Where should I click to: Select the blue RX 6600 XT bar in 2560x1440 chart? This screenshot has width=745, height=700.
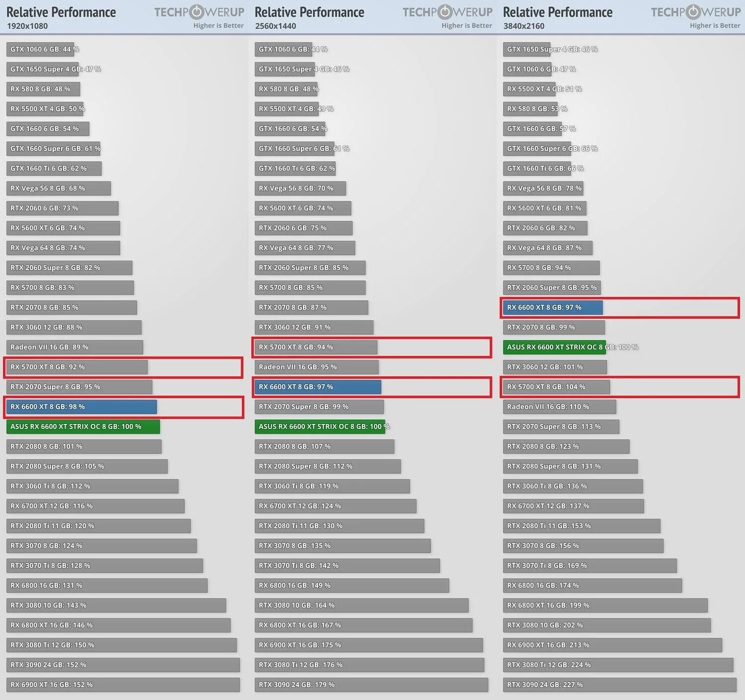tap(318, 387)
